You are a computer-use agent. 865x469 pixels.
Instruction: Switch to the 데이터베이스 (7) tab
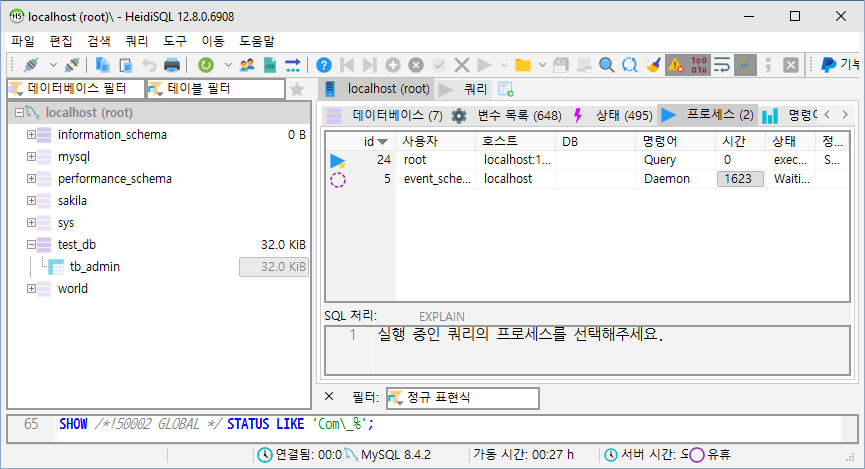click(x=385, y=115)
